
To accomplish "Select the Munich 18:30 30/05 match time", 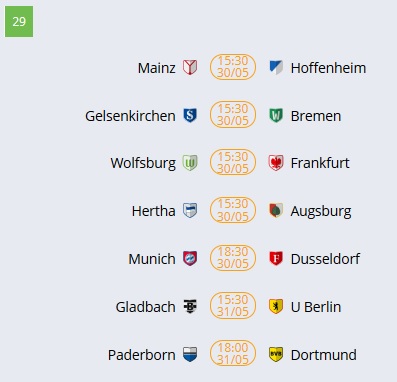I will point(233,258).
